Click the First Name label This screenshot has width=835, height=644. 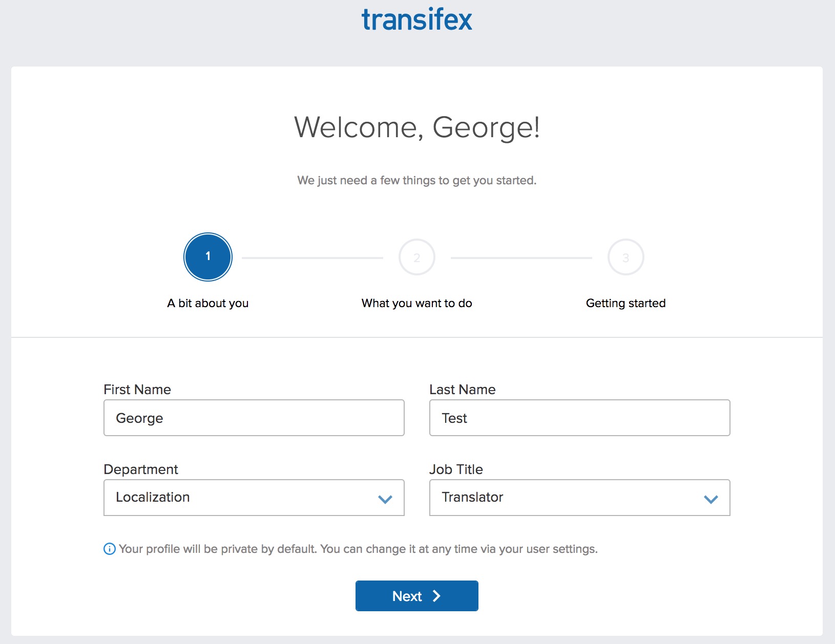137,390
